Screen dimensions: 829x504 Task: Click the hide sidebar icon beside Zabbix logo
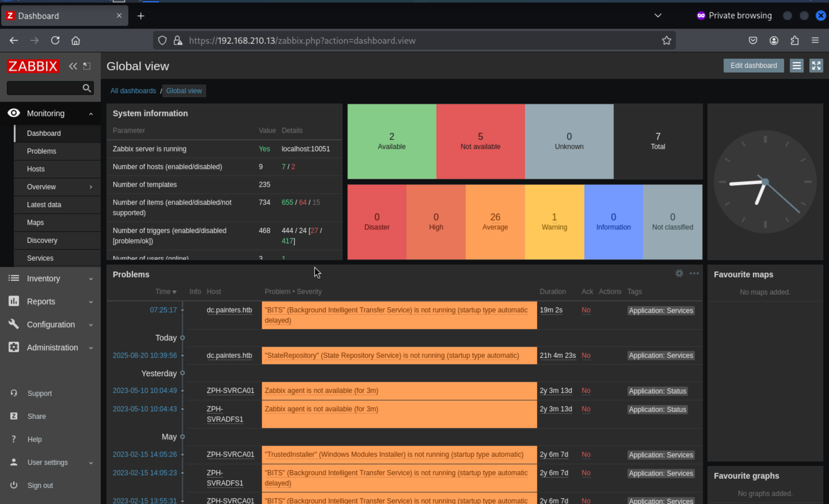point(87,66)
